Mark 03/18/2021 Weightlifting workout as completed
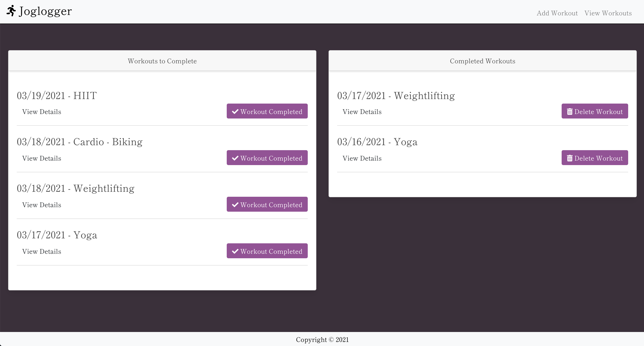 coord(267,204)
